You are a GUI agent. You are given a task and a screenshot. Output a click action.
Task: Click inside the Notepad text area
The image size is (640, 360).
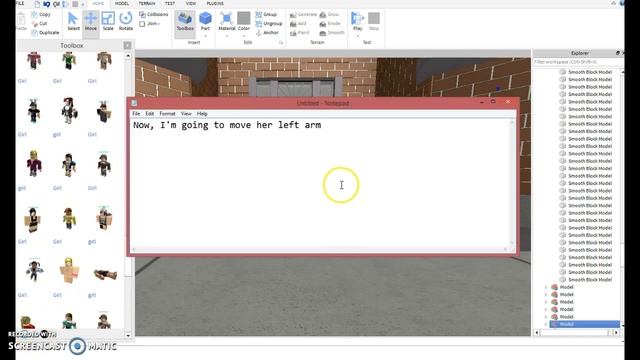tap(320, 183)
